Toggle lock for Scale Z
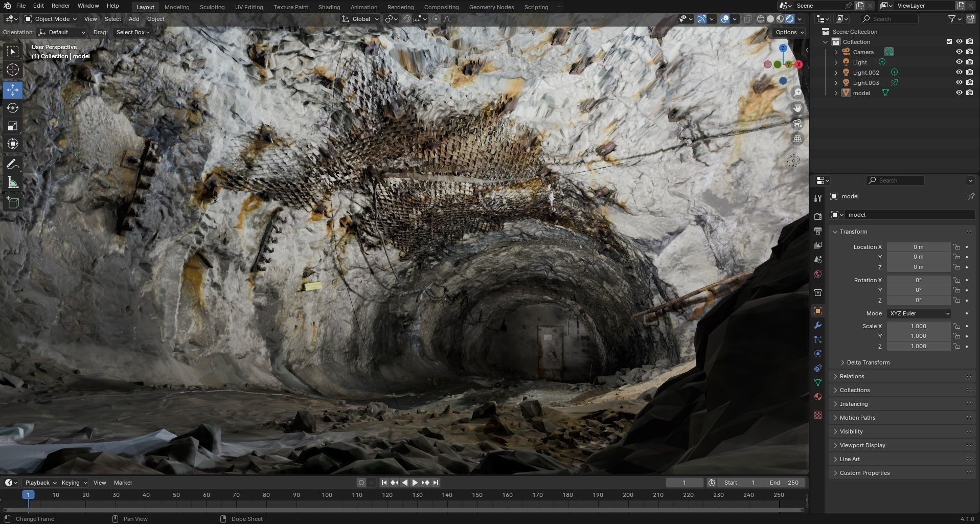The height and width of the screenshot is (524, 980). pos(956,346)
